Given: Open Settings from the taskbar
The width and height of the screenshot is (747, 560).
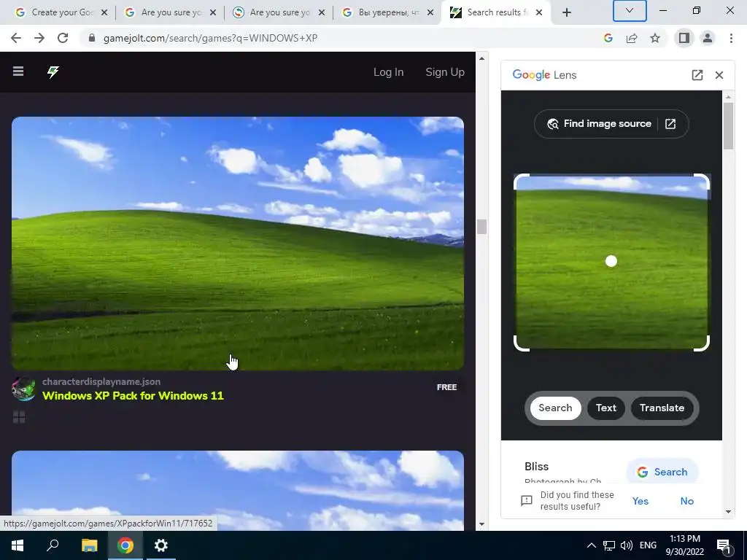Looking at the screenshot, I should [161, 545].
